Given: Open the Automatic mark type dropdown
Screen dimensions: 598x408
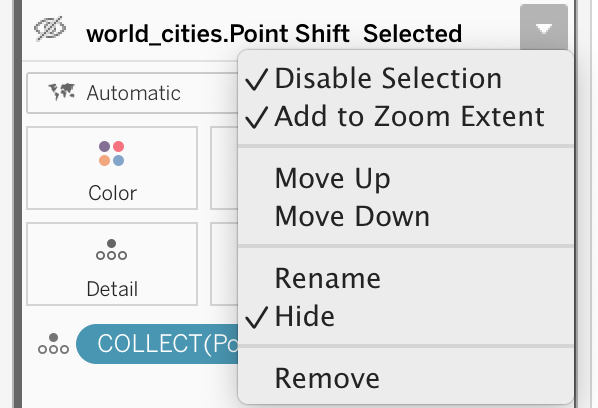Looking at the screenshot, I should pos(132,93).
